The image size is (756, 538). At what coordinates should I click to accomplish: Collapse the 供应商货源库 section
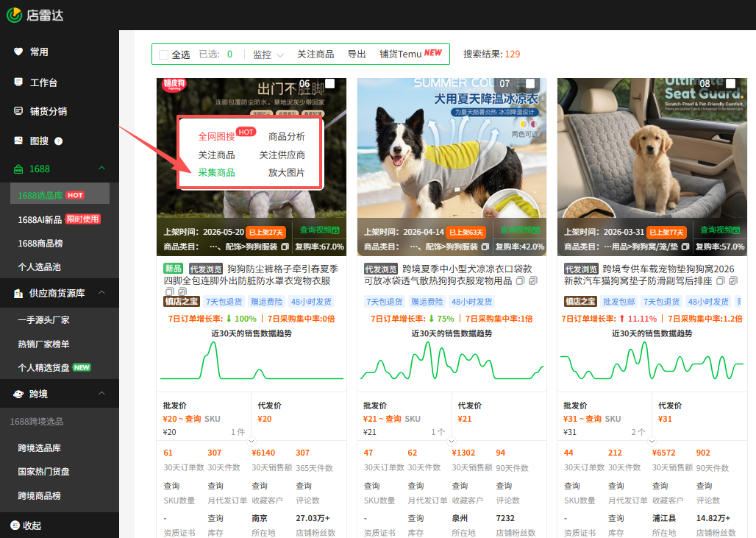tap(101, 292)
